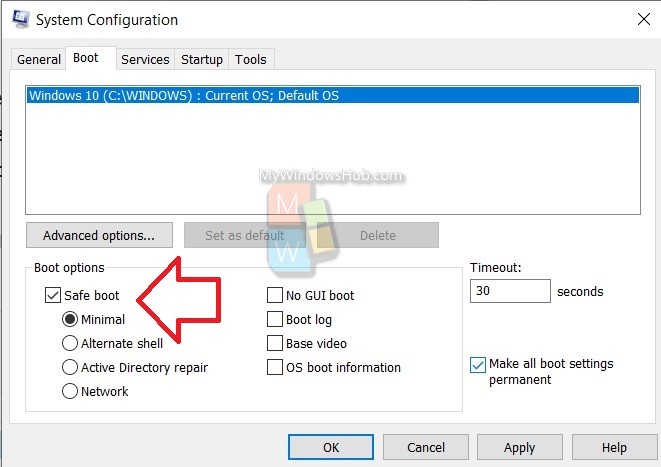The height and width of the screenshot is (467, 661).
Task: Select the Minimal radio option
Action: (x=70, y=319)
